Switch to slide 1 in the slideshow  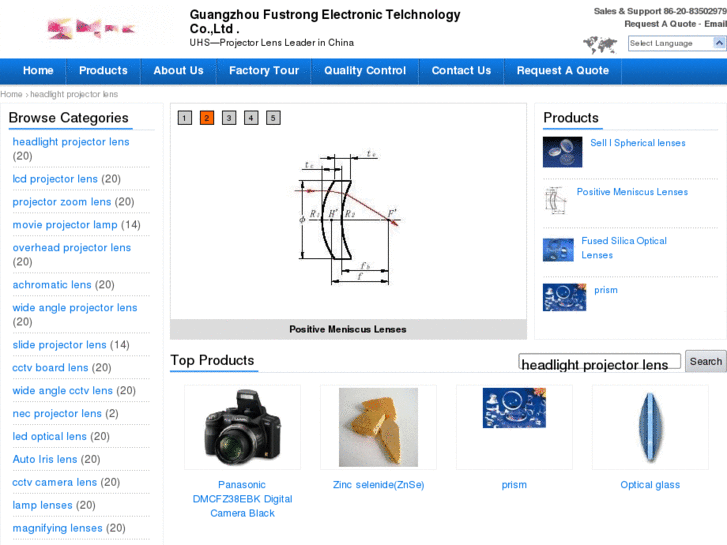click(185, 118)
